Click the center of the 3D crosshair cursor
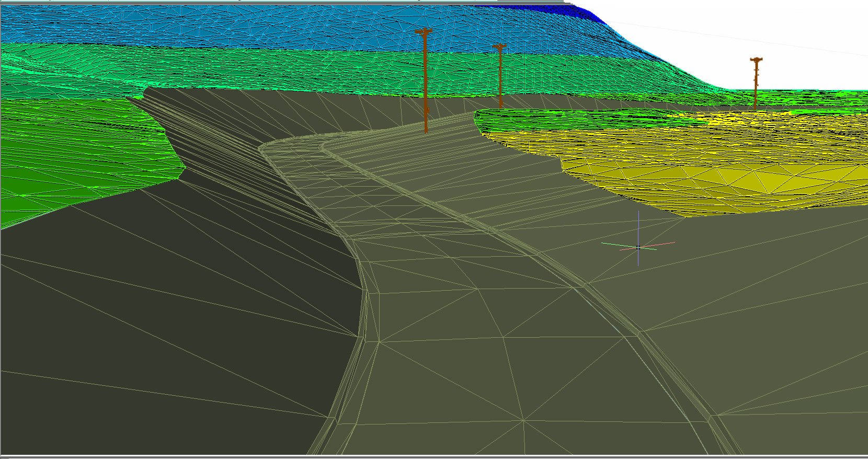 click(638, 247)
